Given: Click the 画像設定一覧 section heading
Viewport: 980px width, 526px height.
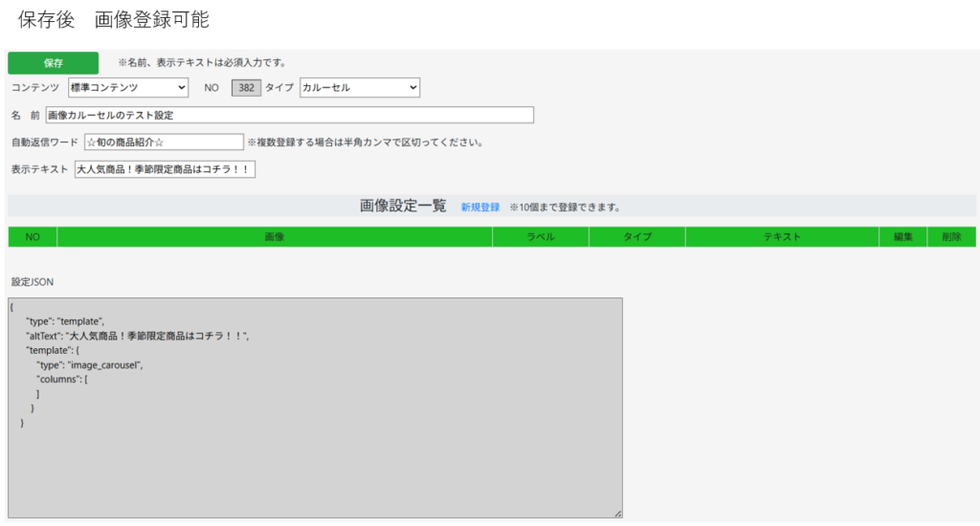Looking at the screenshot, I should [x=403, y=206].
